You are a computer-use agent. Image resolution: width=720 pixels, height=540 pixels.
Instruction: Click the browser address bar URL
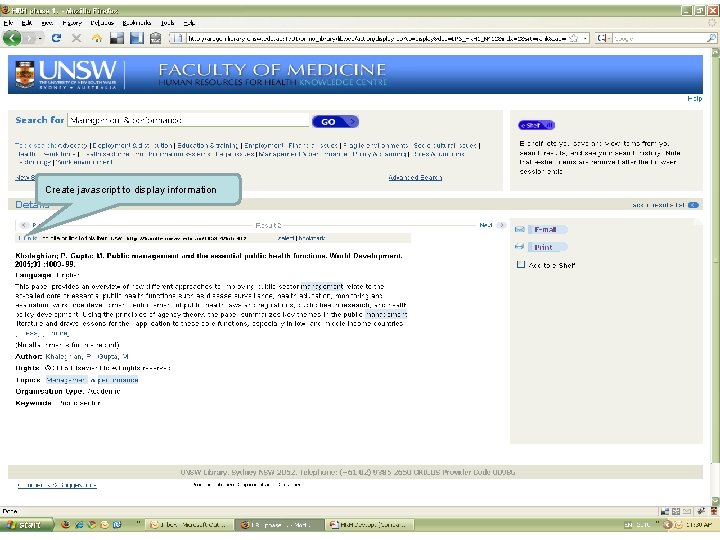tap(377, 39)
